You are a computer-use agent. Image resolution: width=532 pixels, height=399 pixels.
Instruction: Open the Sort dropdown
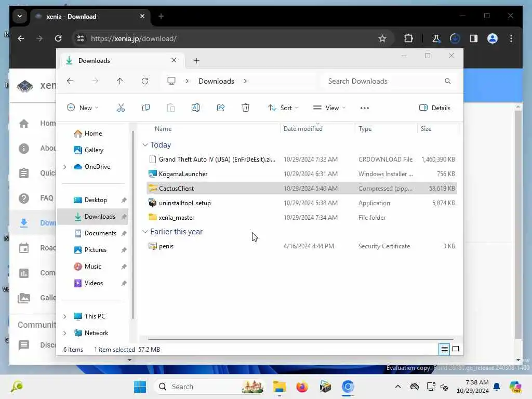point(283,108)
